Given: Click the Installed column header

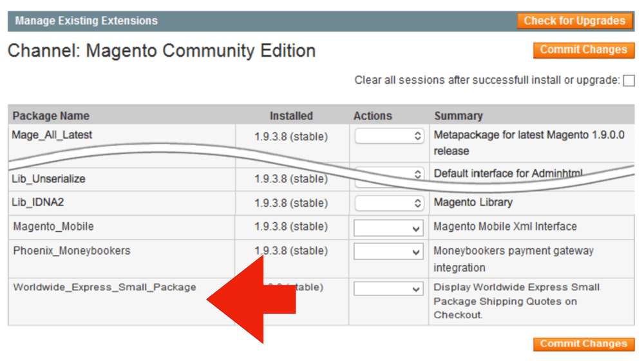Looking at the screenshot, I should 291,116.
